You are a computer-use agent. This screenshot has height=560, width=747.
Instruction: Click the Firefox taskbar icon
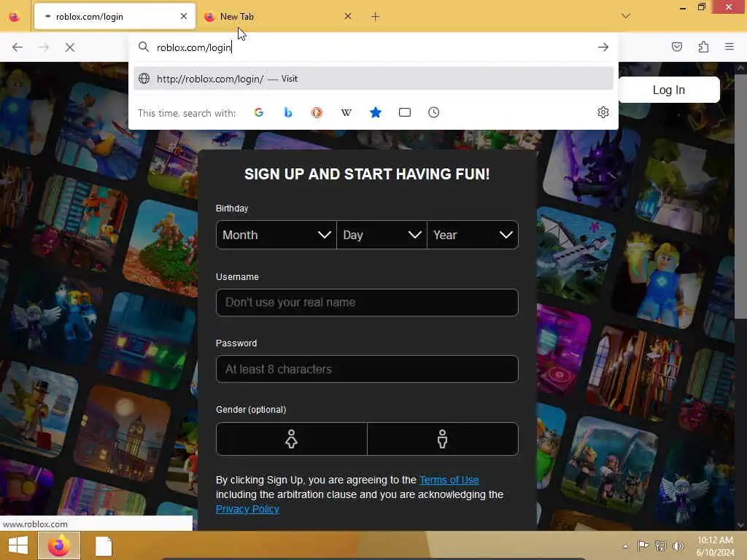pyautogui.click(x=59, y=545)
